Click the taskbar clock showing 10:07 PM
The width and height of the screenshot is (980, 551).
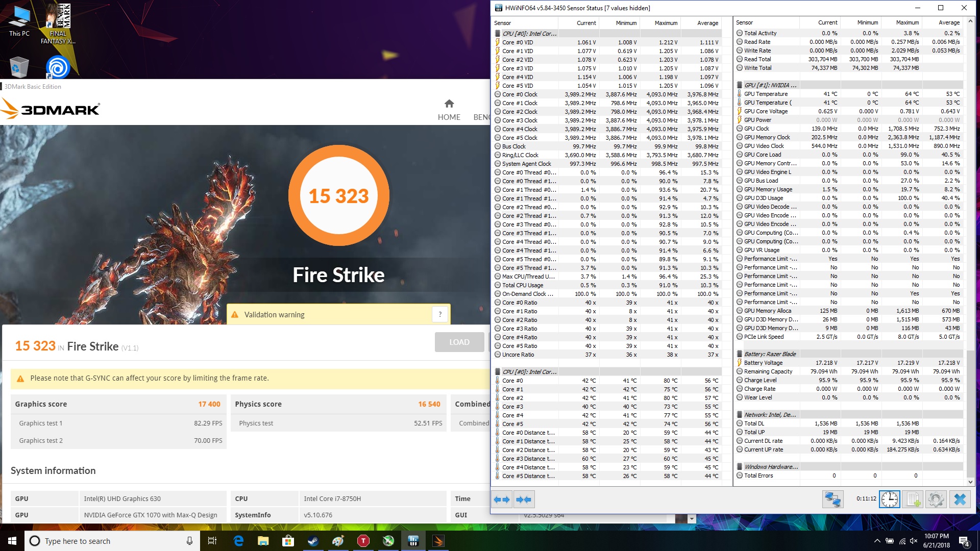point(936,541)
